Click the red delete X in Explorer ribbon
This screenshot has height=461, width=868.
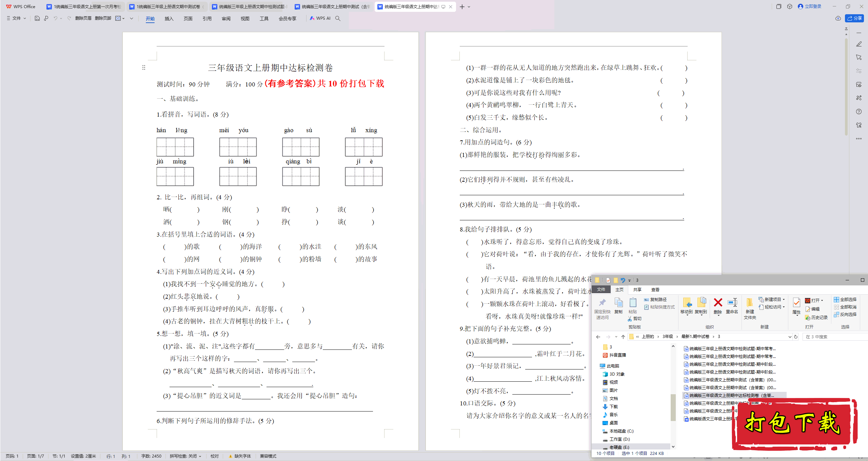coord(718,302)
